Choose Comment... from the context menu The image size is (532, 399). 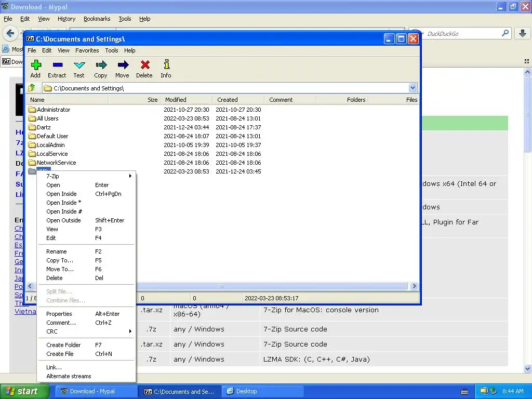click(87, 322)
